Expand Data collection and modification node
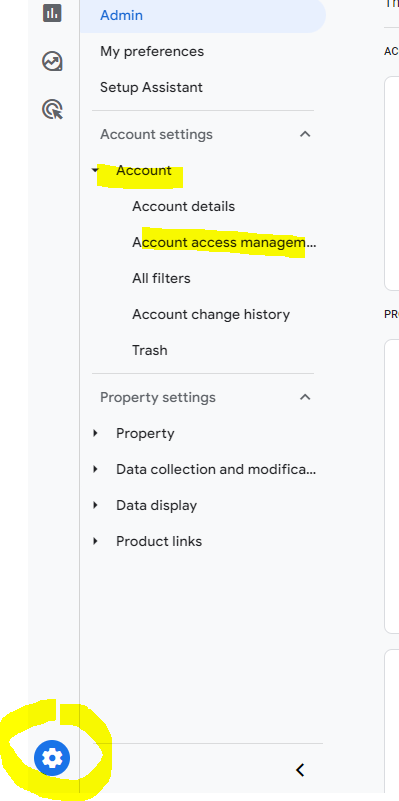 [95, 469]
